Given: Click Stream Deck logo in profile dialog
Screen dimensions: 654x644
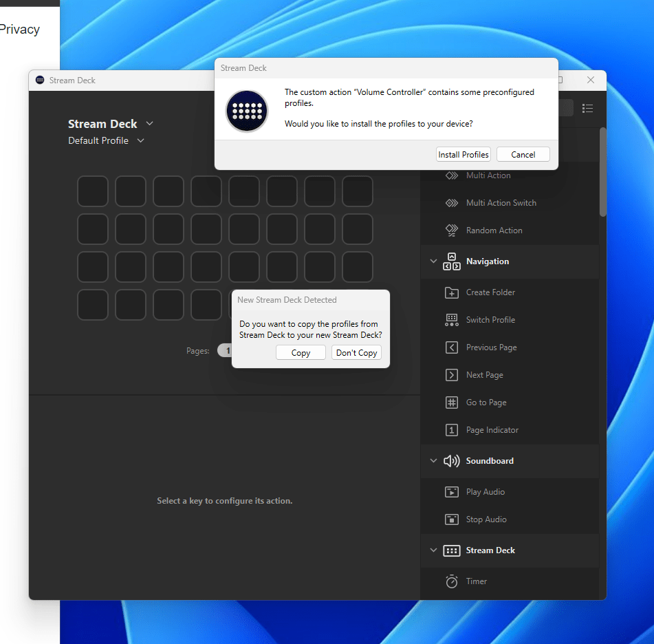Looking at the screenshot, I should point(247,111).
